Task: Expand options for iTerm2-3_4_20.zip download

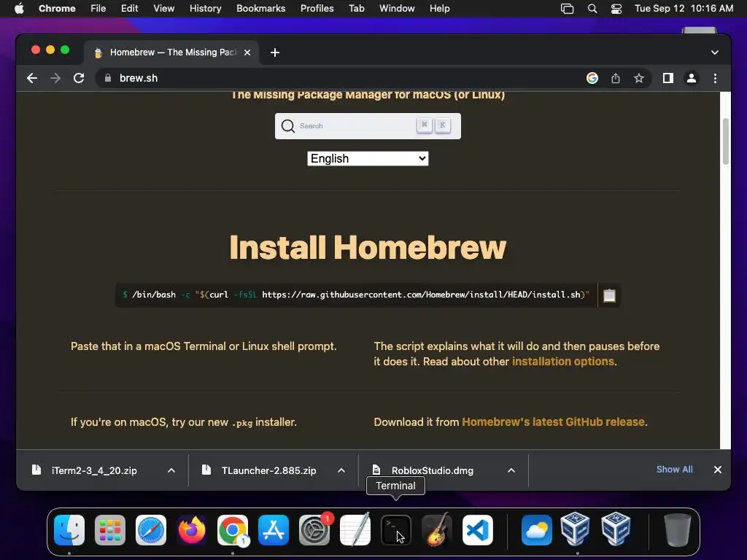Action: tap(171, 470)
